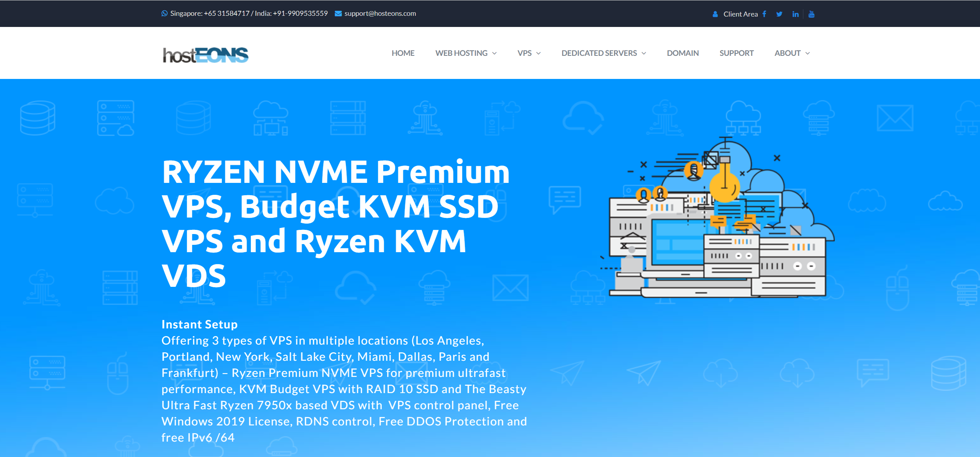The height and width of the screenshot is (457, 980).
Task: Expand the ABOUT dropdown chevron
Action: point(807,54)
